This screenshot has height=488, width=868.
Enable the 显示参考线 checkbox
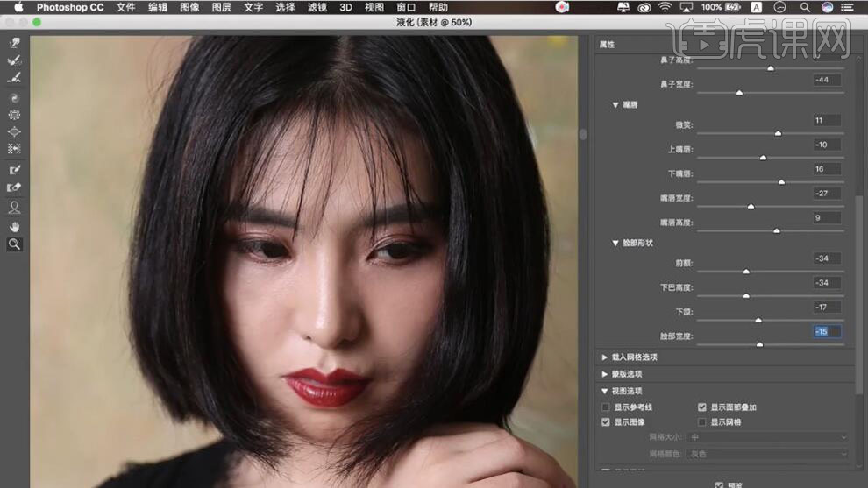pos(606,407)
